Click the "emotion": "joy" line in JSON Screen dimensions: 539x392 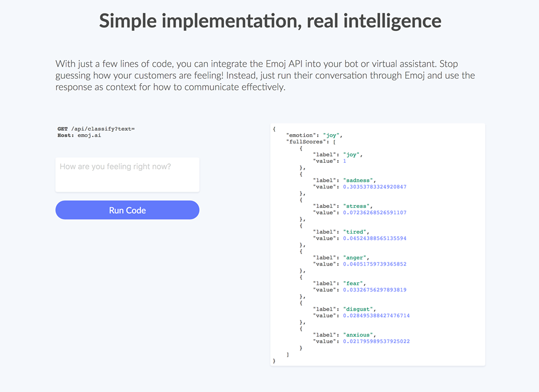[x=314, y=135]
